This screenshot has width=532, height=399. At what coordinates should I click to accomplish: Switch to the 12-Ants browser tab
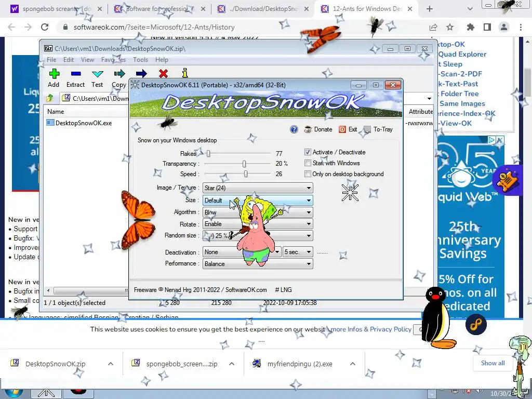366,9
